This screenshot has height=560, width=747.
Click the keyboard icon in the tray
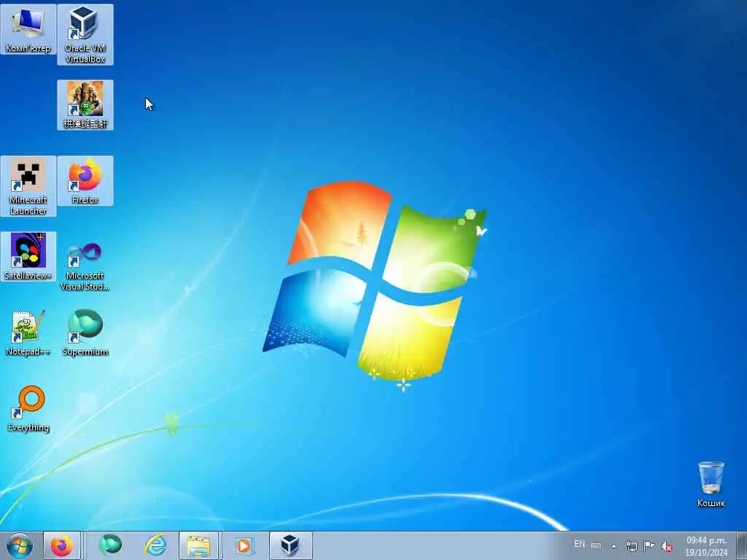pyautogui.click(x=596, y=545)
